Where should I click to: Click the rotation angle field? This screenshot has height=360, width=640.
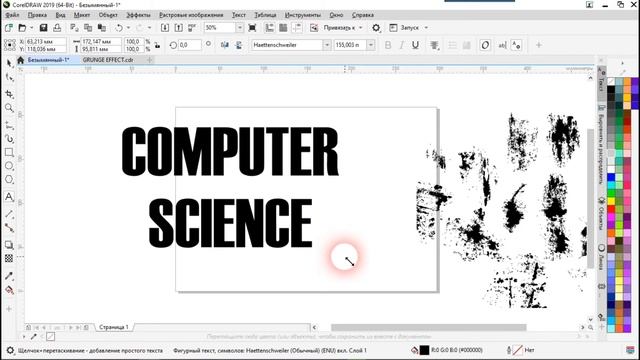[189, 45]
